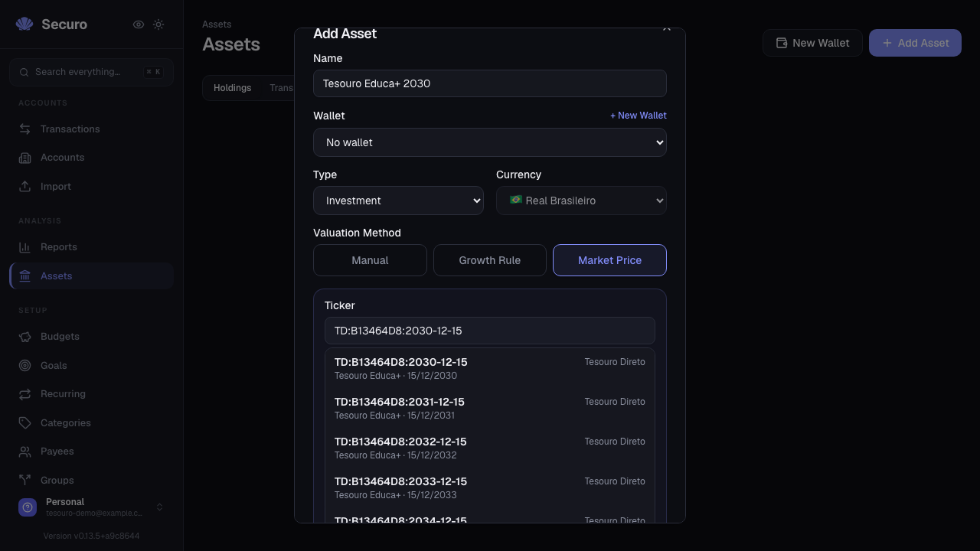Screen dimensions: 980x551
Task: Click the Ticker input field
Action: click(490, 331)
